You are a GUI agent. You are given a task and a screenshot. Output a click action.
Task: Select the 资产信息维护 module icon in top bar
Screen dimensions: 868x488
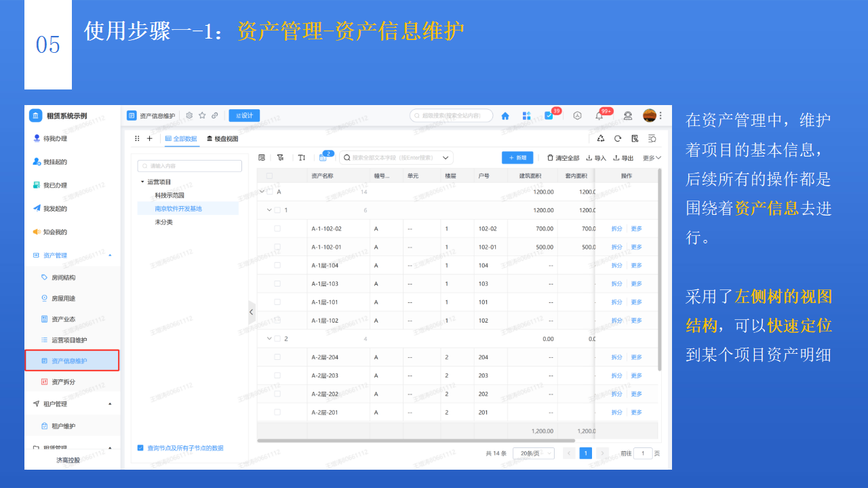[131, 115]
